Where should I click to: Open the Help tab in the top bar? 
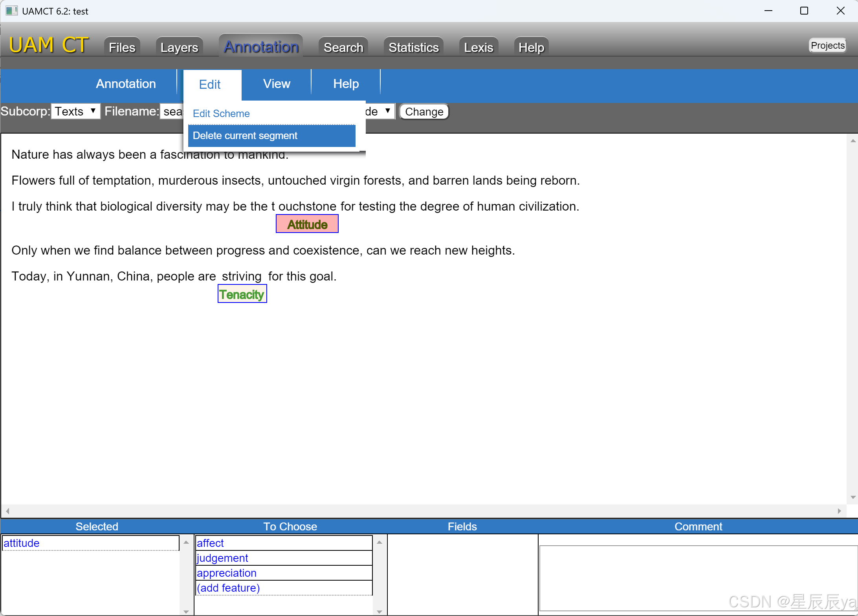click(531, 47)
